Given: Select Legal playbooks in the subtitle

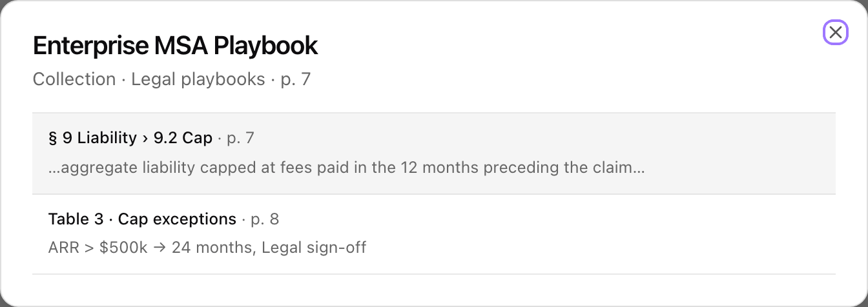Looking at the screenshot, I should click(x=198, y=79).
